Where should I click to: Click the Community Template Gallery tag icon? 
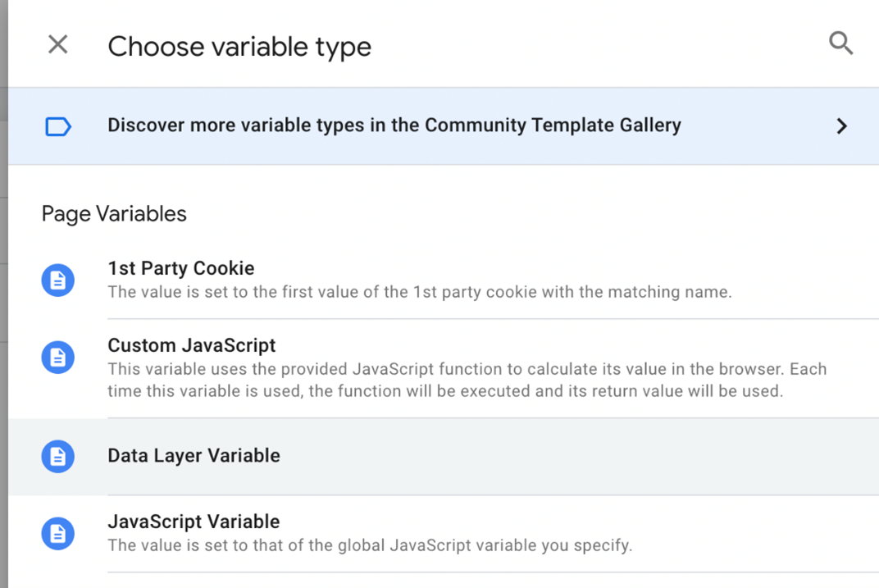tap(58, 126)
